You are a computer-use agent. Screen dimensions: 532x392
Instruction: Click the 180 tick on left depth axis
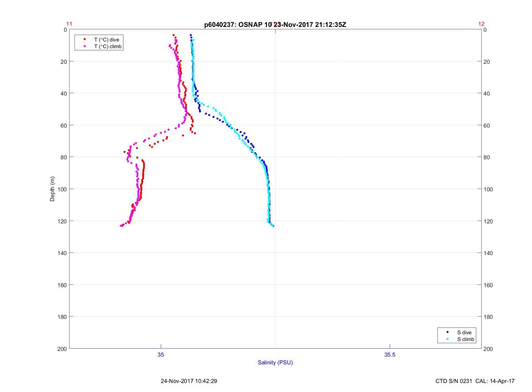click(x=63, y=317)
